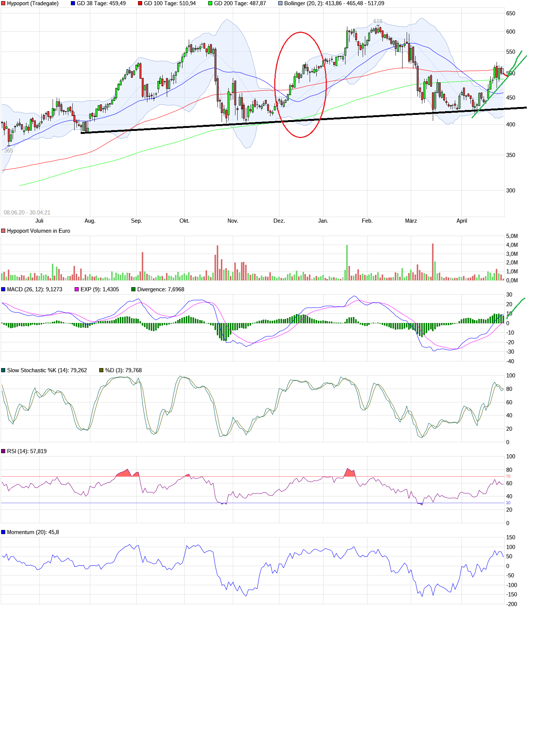Click the 'RSI (14): 57,819' label
Image resolution: width=560 pixels, height=731 pixels.
[x=27, y=451]
